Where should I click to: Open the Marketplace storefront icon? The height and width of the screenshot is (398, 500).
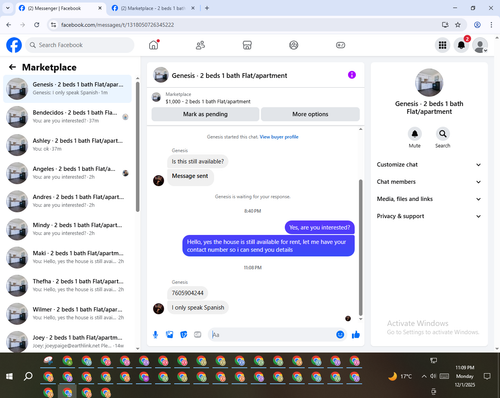click(x=247, y=45)
